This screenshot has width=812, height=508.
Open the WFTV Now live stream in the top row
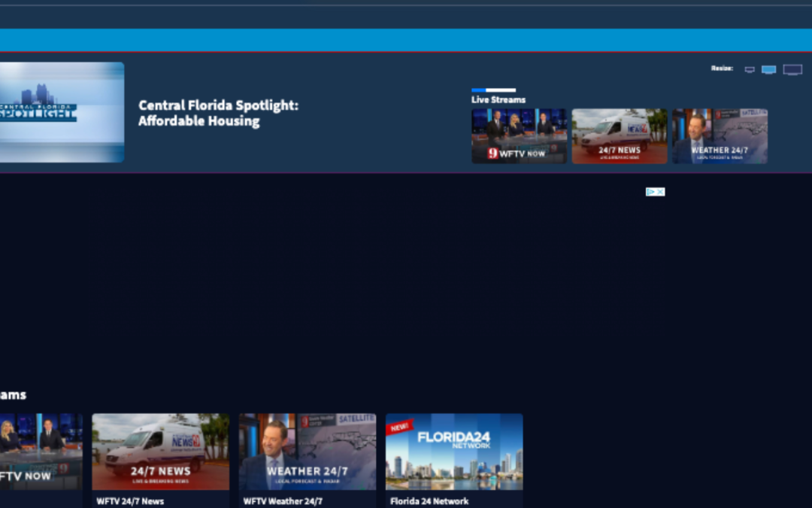tap(519, 135)
